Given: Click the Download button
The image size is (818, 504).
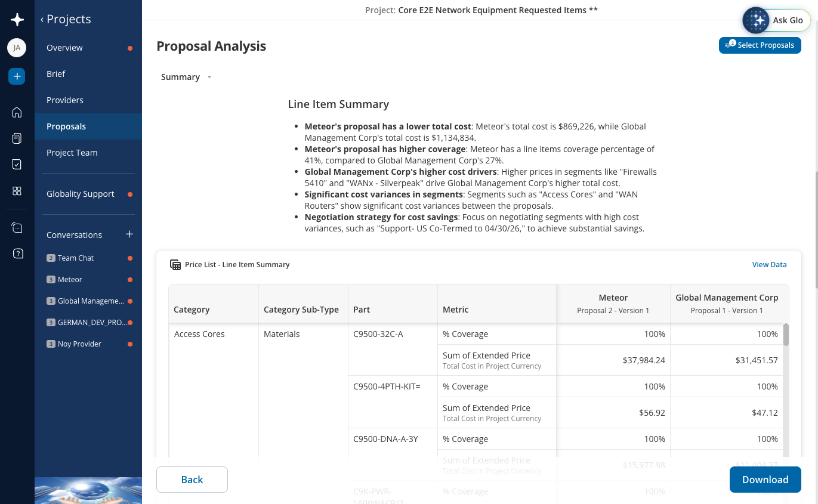Looking at the screenshot, I should coord(765,480).
